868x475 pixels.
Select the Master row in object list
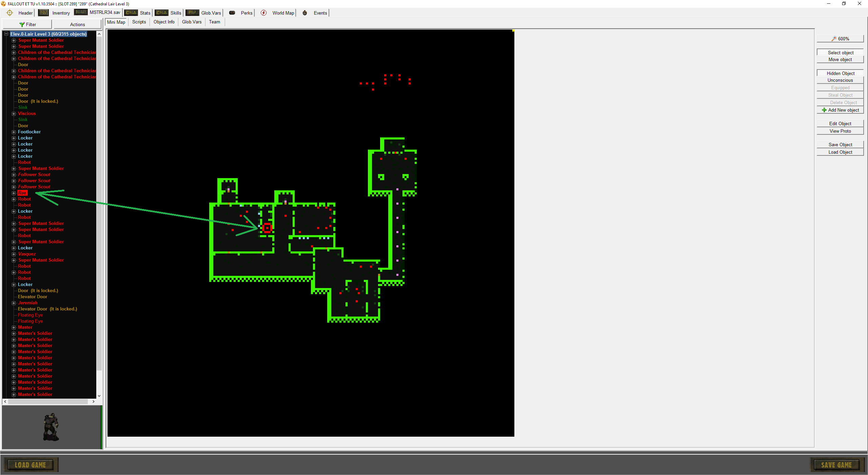(25, 327)
